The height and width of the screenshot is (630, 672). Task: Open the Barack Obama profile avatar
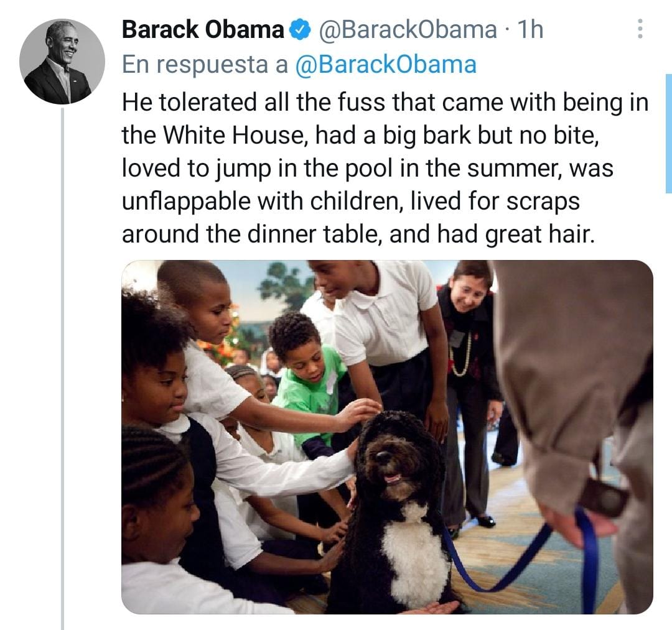coord(62,62)
